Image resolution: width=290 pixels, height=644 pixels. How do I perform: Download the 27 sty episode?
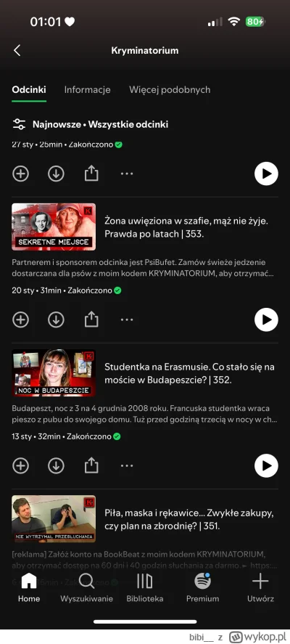(57, 174)
